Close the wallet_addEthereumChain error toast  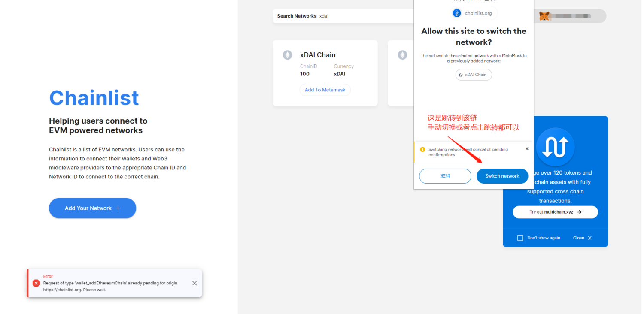pyautogui.click(x=194, y=283)
